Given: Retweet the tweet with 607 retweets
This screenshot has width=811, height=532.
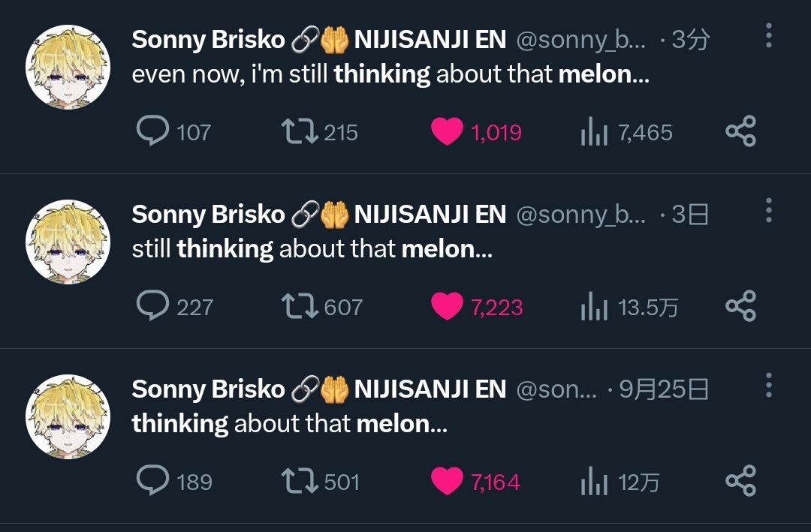Looking at the screenshot, I should [x=299, y=306].
